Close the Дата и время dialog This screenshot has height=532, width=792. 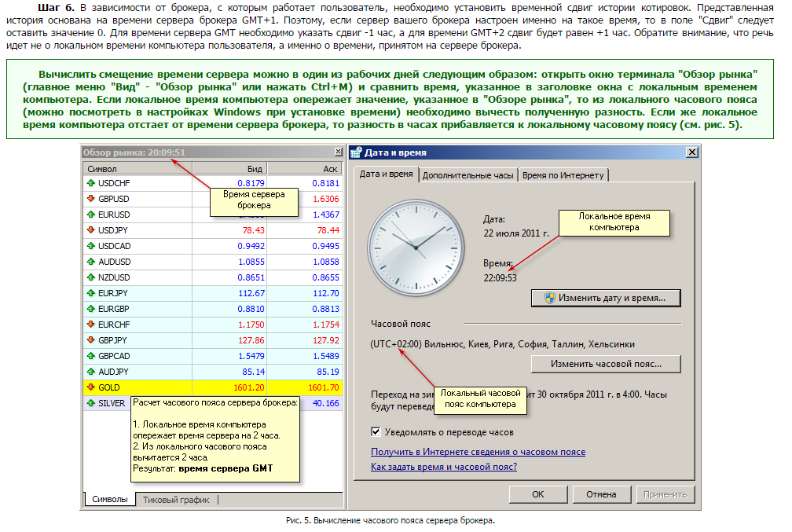(x=692, y=152)
